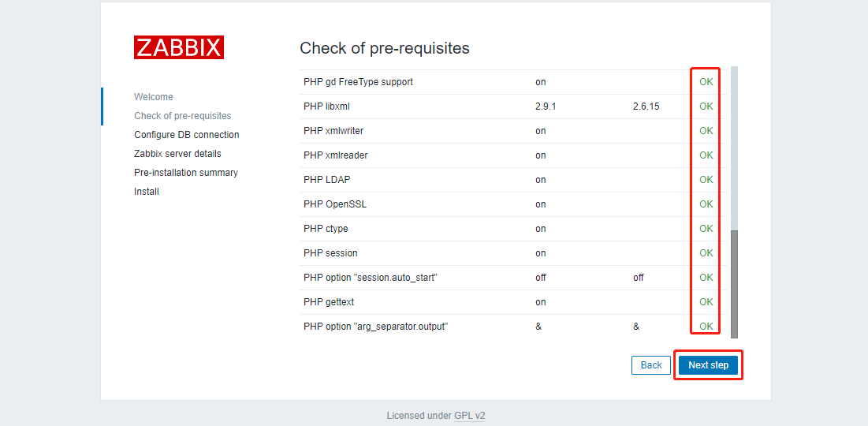Click the ZABBIX logo
Viewport: 868px width, 426px height.
tap(179, 47)
